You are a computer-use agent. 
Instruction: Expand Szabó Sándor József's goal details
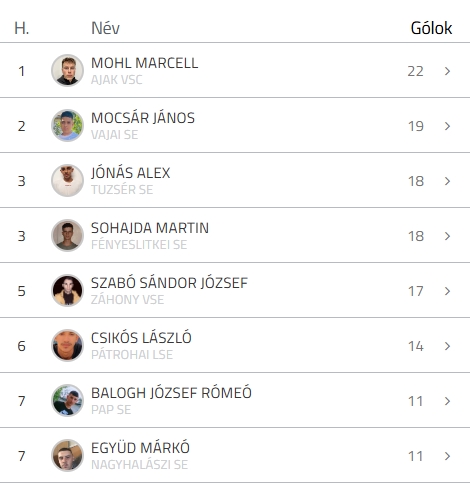coord(447,291)
